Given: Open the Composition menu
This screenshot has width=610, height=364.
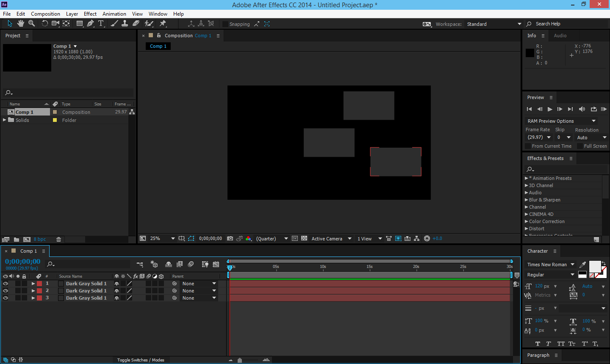Looking at the screenshot, I should tap(45, 14).
